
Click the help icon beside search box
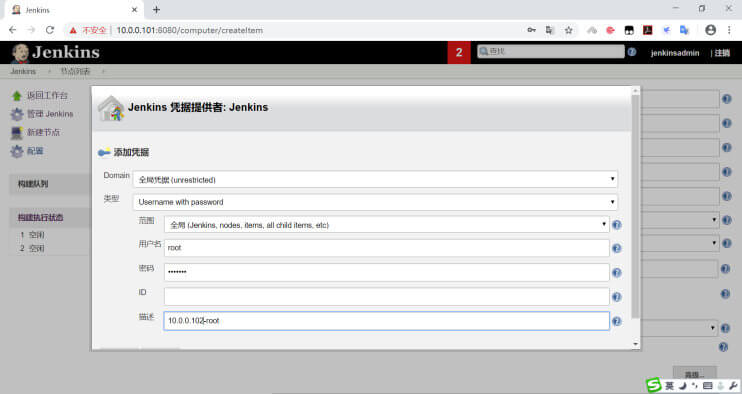(632, 52)
